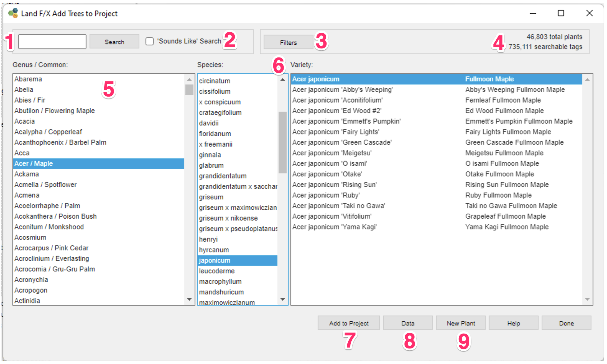Click into the plant search text field
The image size is (607, 364).
(52, 42)
